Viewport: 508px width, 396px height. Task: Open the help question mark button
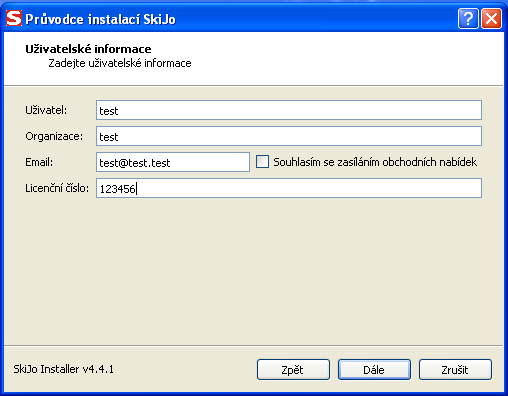[468, 19]
